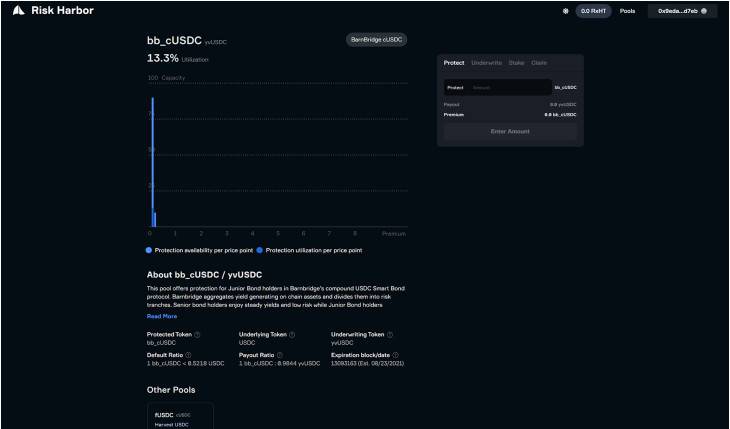Switch to the Claim tab
The height and width of the screenshot is (429, 730).
tap(539, 63)
